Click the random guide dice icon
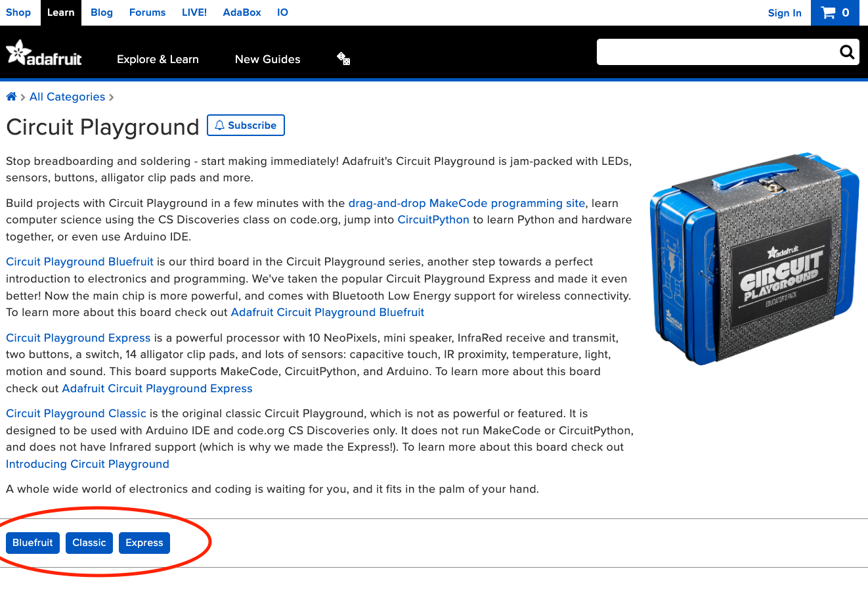The width and height of the screenshot is (868, 590). coord(343,59)
